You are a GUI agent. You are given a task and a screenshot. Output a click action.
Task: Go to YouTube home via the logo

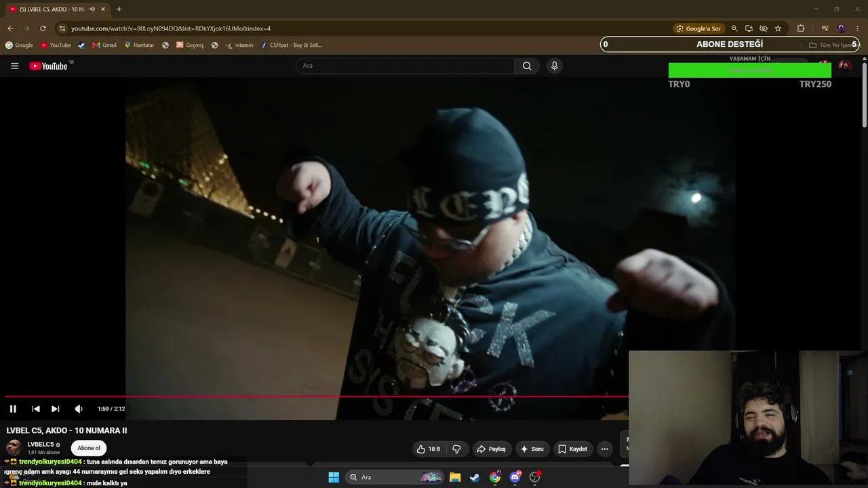coord(49,66)
